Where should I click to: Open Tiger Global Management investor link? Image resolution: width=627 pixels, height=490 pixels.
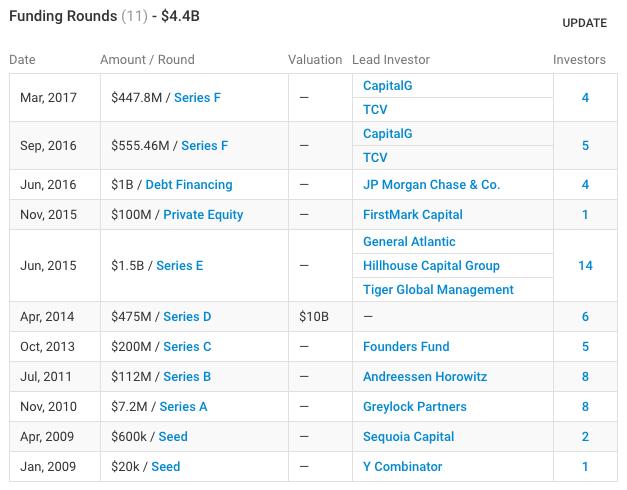click(438, 290)
